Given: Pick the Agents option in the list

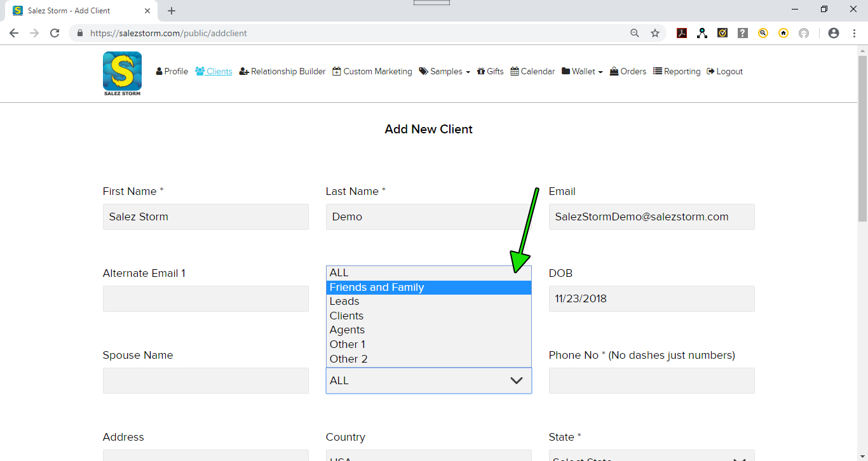Looking at the screenshot, I should click(x=428, y=330).
